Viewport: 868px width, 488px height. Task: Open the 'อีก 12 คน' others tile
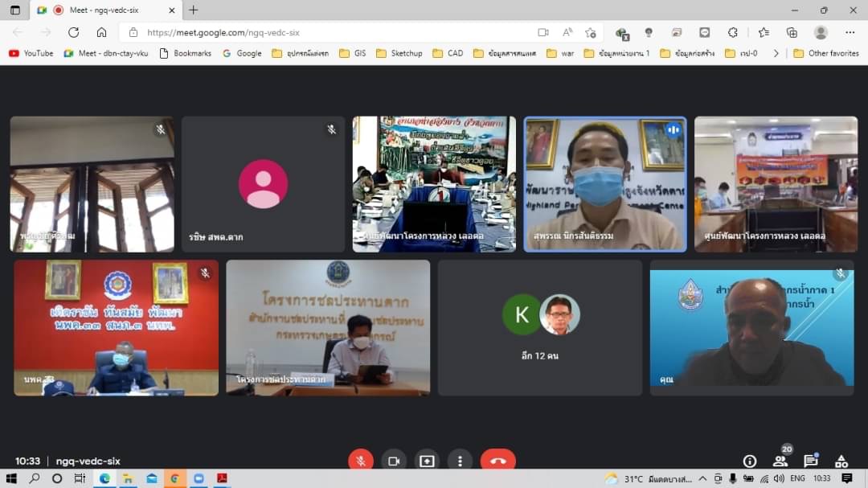click(x=540, y=328)
